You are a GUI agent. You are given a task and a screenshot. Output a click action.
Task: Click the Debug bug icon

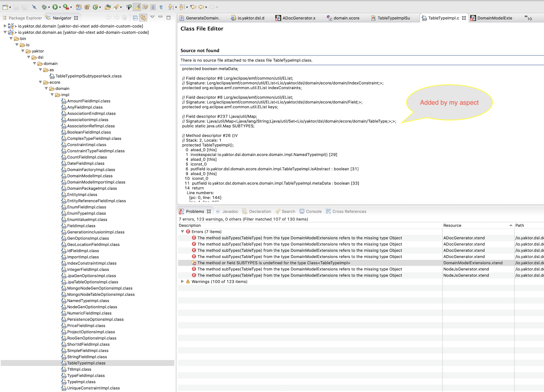[44, 7]
